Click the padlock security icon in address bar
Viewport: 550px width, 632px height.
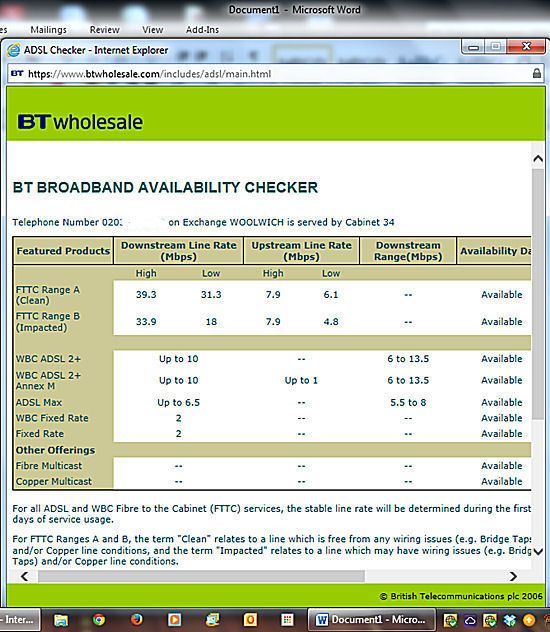(x=537, y=73)
